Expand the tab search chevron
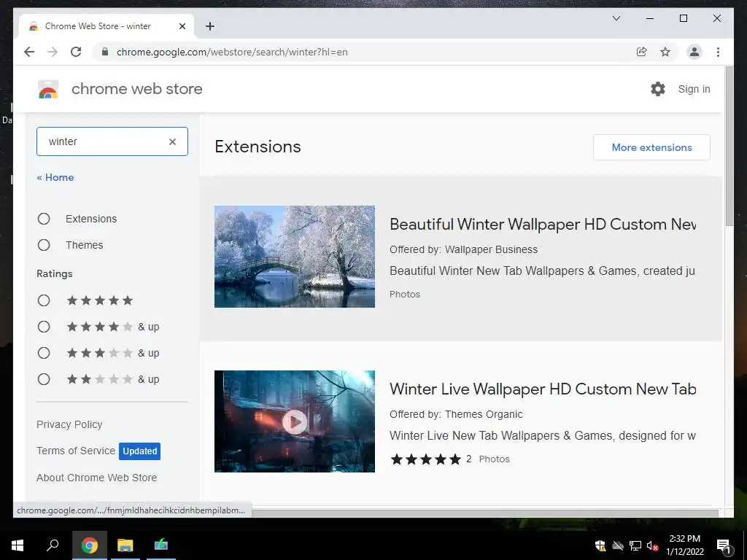The height and width of the screenshot is (560, 747). click(x=616, y=18)
